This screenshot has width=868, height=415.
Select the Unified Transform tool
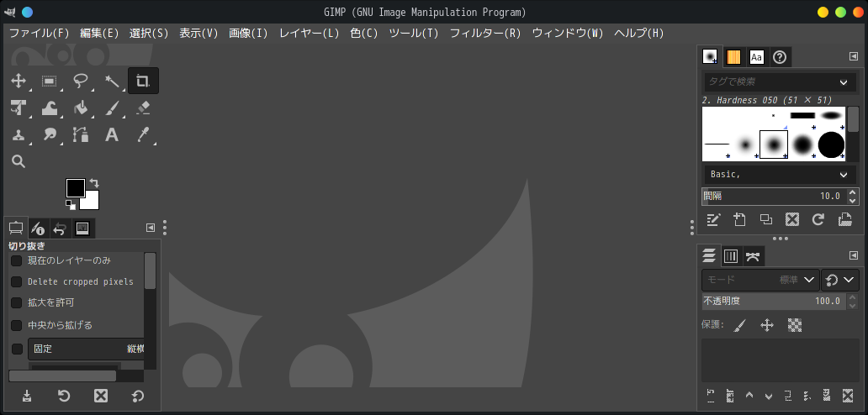coord(19,108)
